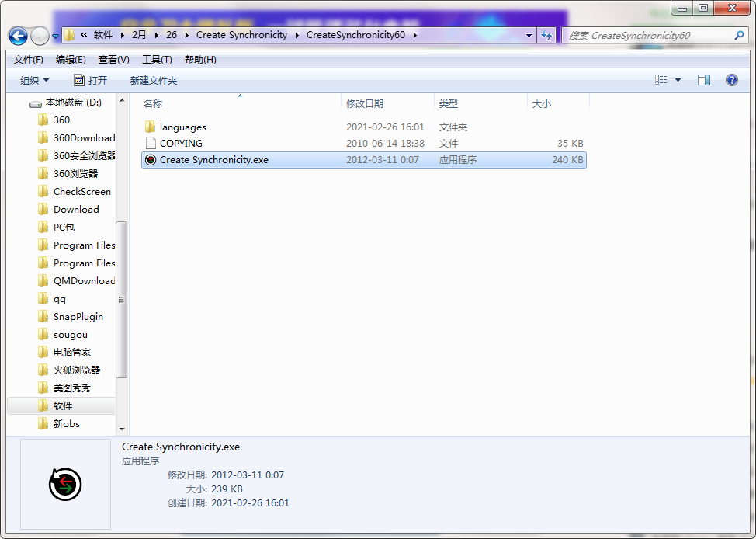The image size is (756, 539).
Task: Toggle the preview pane icon
Action: click(x=704, y=80)
